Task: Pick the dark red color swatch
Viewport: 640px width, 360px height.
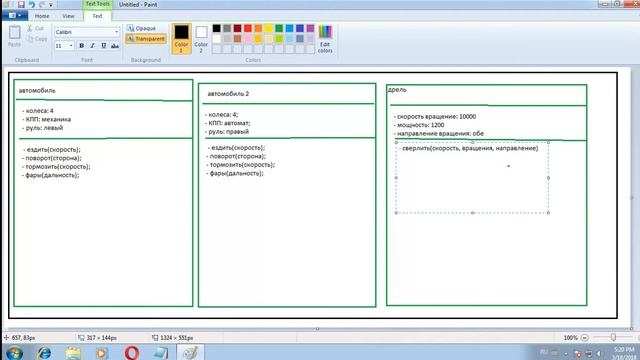Action: click(x=238, y=28)
